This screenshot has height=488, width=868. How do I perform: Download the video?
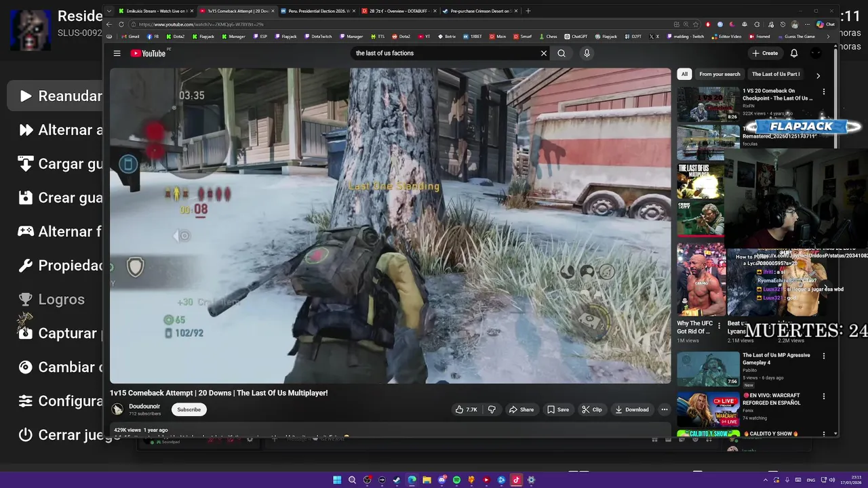pyautogui.click(x=632, y=409)
